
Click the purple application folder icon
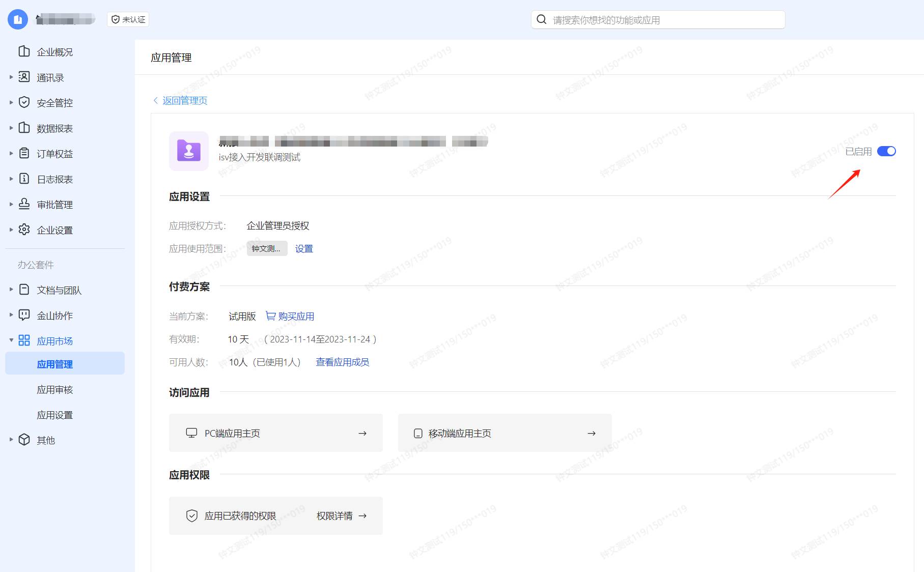pos(189,151)
